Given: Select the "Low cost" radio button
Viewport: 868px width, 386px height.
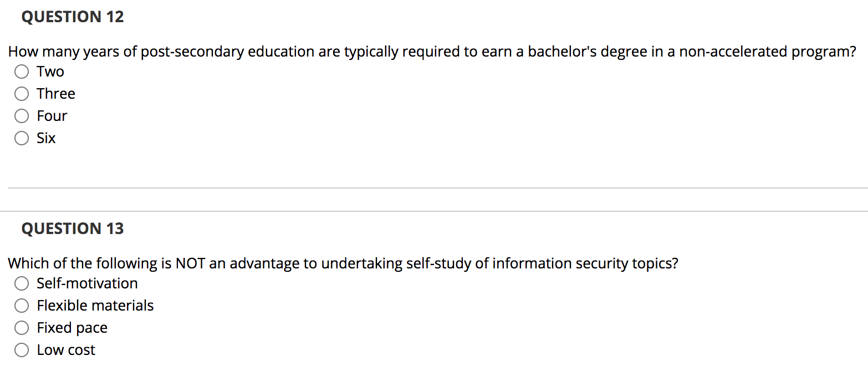Looking at the screenshot, I should coord(22,350).
